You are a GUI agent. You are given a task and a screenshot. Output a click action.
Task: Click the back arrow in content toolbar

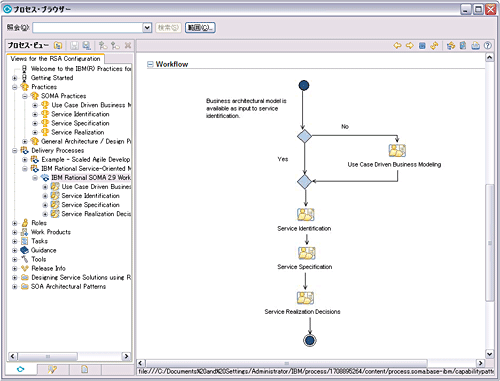click(397, 46)
